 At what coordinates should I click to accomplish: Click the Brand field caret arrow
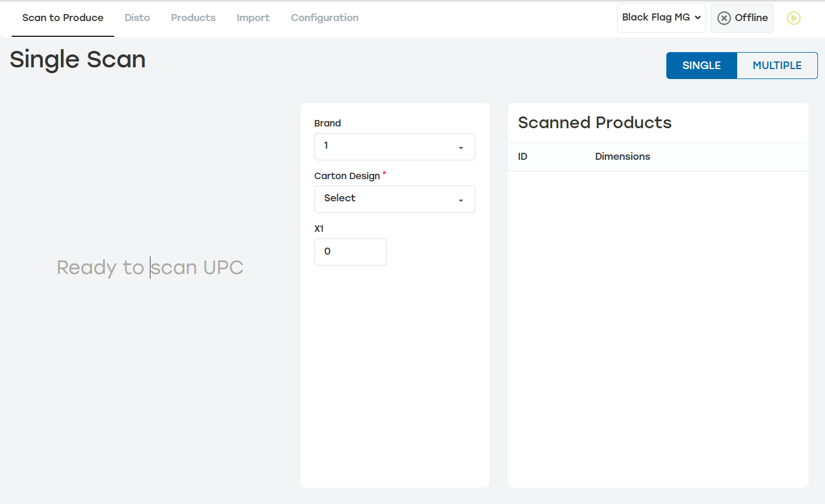coord(461,148)
